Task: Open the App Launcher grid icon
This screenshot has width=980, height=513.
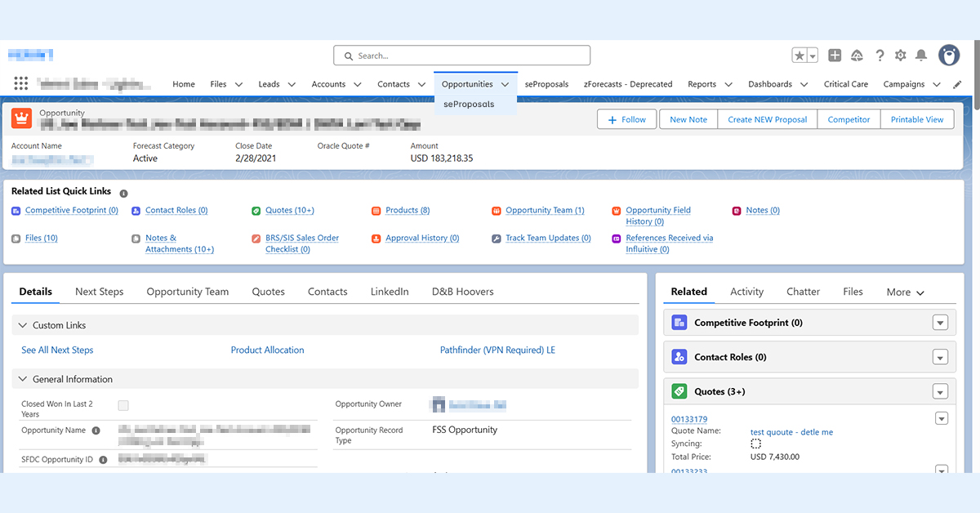Action: 21,83
